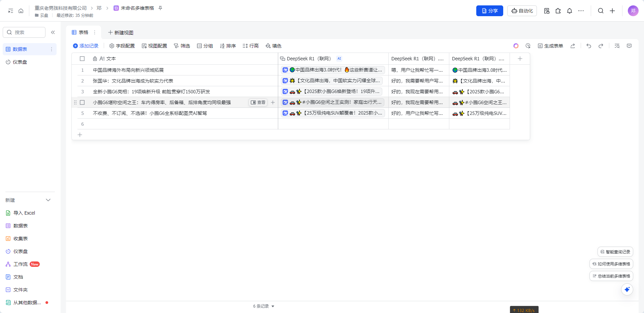Open the 筛选 filter menu
644x313 pixels.
click(182, 46)
